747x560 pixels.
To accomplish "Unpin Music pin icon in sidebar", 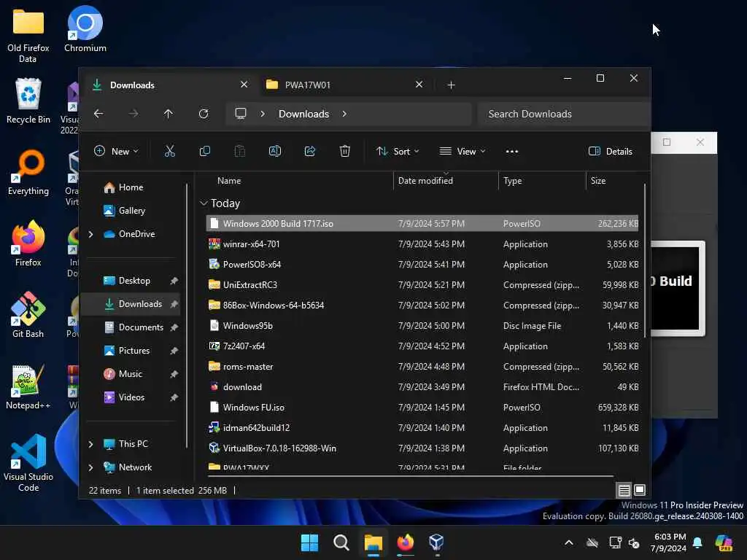I will coord(174,374).
